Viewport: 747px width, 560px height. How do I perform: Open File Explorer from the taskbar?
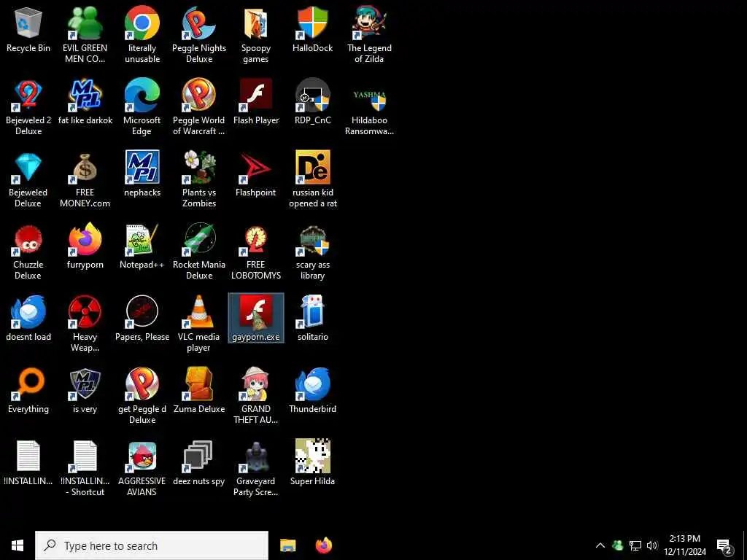coord(287,545)
